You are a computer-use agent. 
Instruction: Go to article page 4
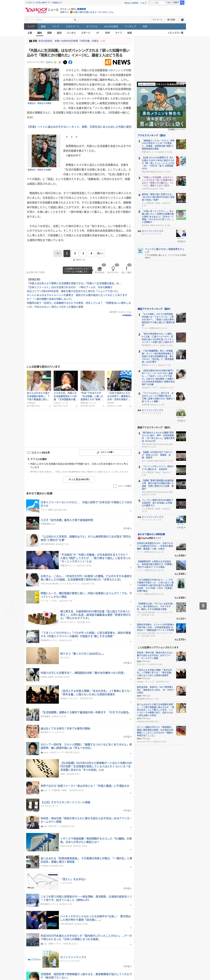click(91, 253)
